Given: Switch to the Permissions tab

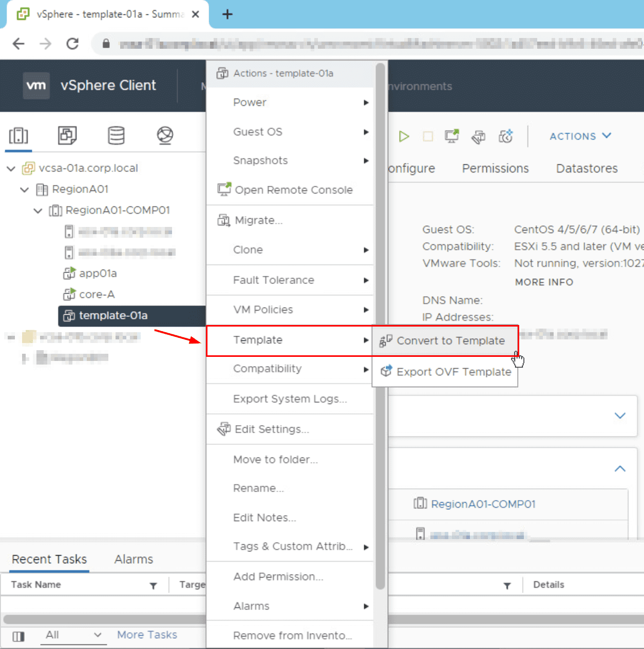Looking at the screenshot, I should pos(495,168).
